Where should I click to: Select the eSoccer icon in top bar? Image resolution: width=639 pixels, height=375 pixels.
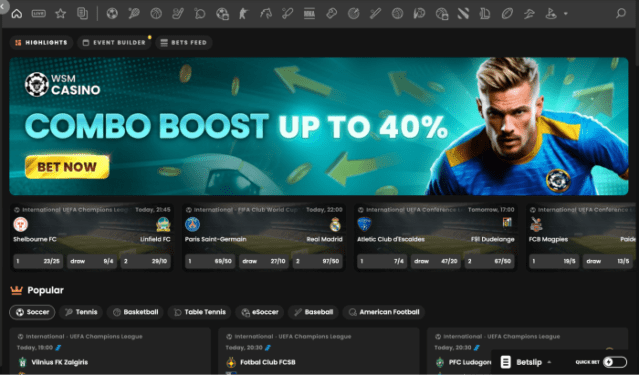point(222,13)
